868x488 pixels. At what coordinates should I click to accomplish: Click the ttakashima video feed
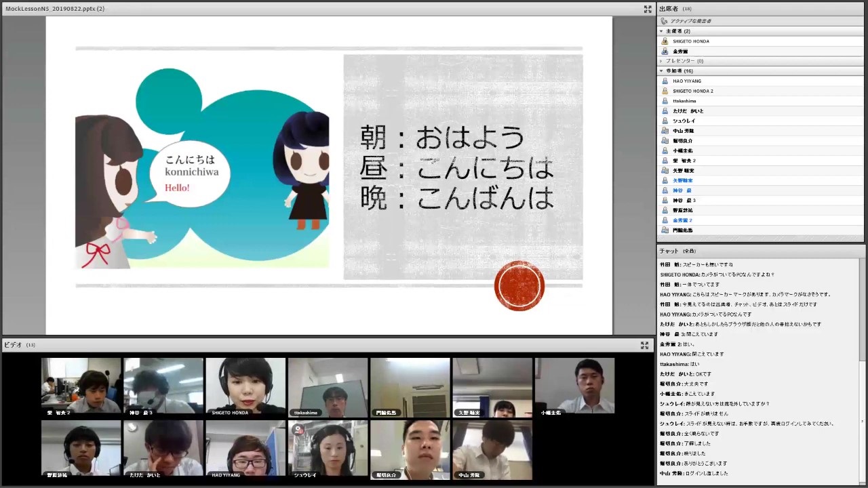[x=328, y=385]
